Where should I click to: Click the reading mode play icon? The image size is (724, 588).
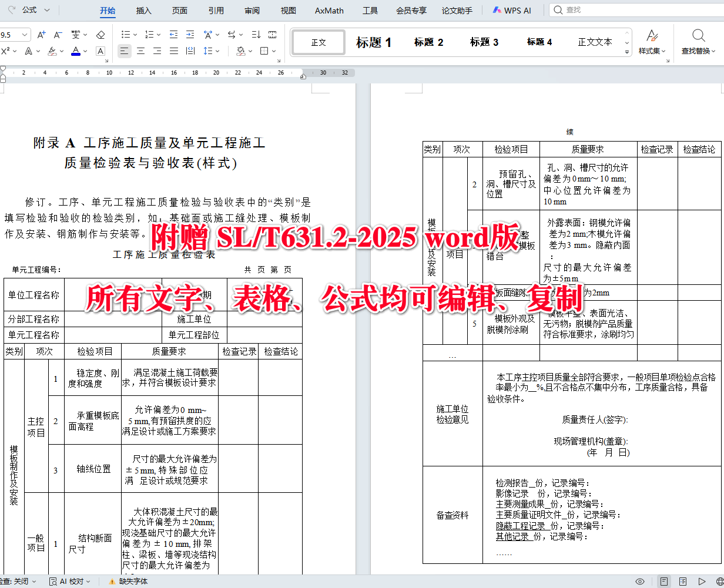702,582
